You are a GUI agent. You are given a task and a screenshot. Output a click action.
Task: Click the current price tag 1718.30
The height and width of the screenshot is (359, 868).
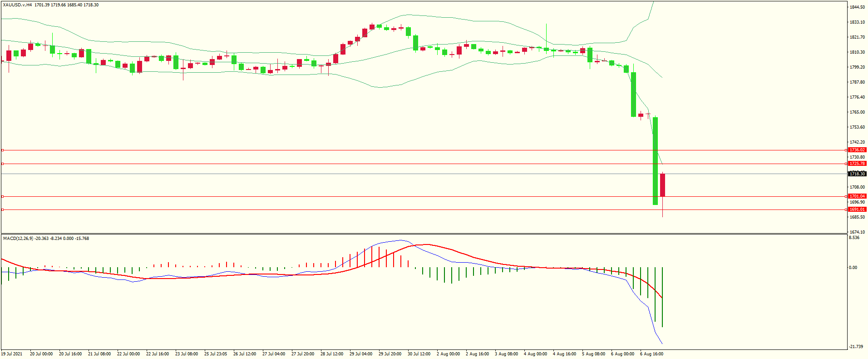pyautogui.click(x=858, y=174)
